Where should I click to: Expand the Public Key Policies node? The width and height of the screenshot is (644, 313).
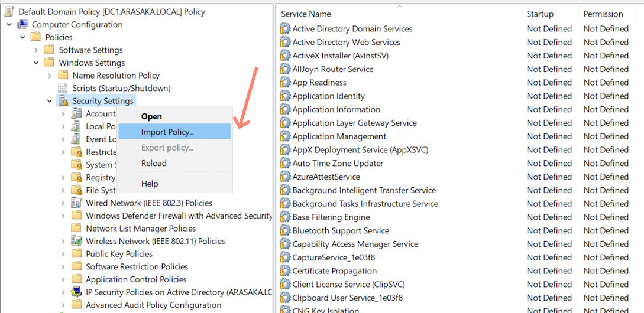pyautogui.click(x=63, y=254)
